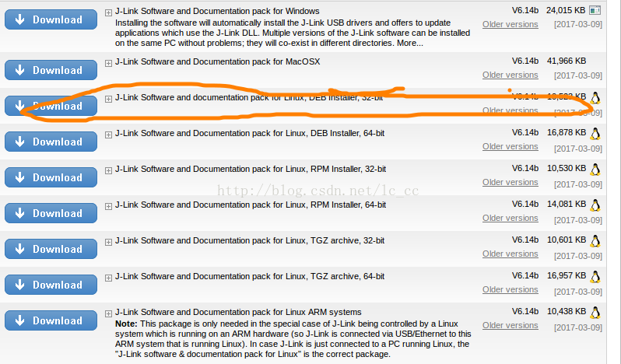
Task: Select the 'J-Link Software and Documentation pack for MacOSX' title
Action: pos(217,61)
